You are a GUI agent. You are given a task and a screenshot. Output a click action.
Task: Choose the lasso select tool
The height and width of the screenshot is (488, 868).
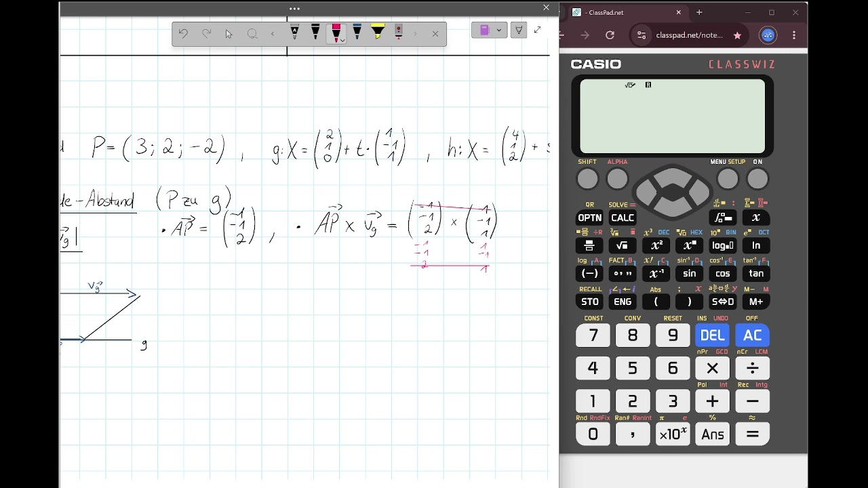252,33
